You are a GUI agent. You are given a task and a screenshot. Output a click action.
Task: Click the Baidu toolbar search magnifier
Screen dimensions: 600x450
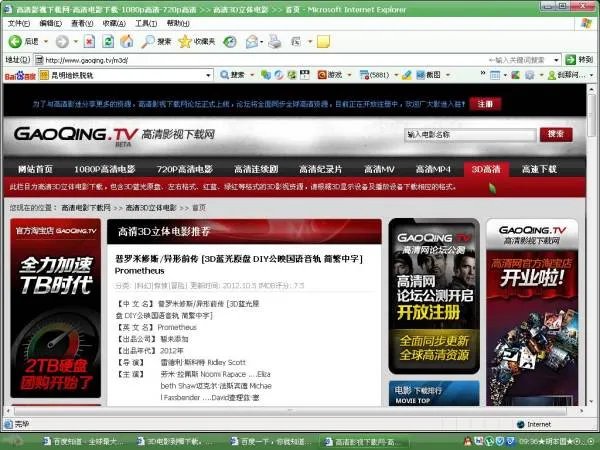tap(224, 75)
